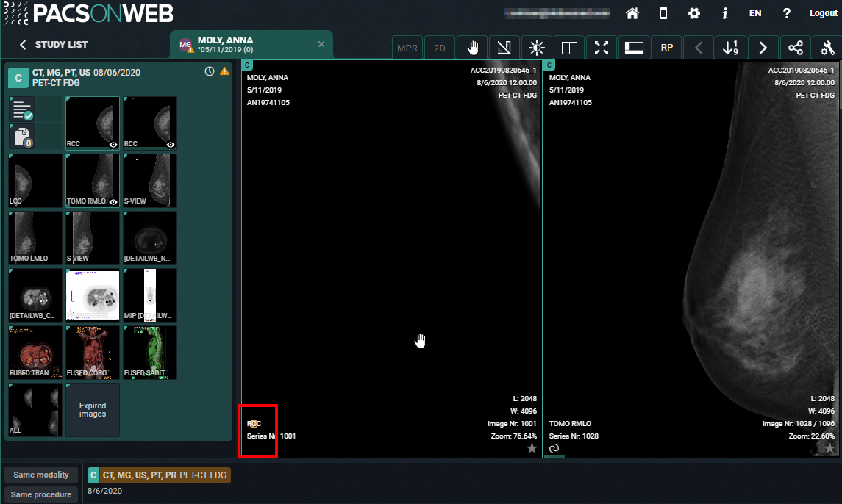Screen dimensions: 842x504
Task: Open the LCC series thumbnail
Action: (x=35, y=180)
